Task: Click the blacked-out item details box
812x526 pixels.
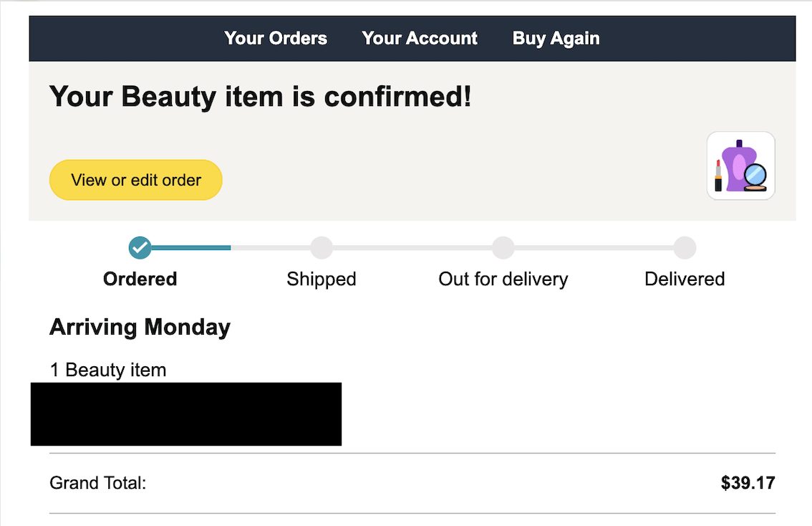Action: click(x=186, y=414)
